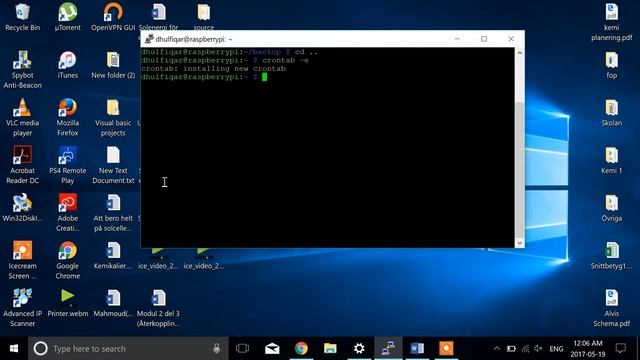Select the New folder (2) icon
This screenshot has height=360, width=640.
(x=113, y=65)
